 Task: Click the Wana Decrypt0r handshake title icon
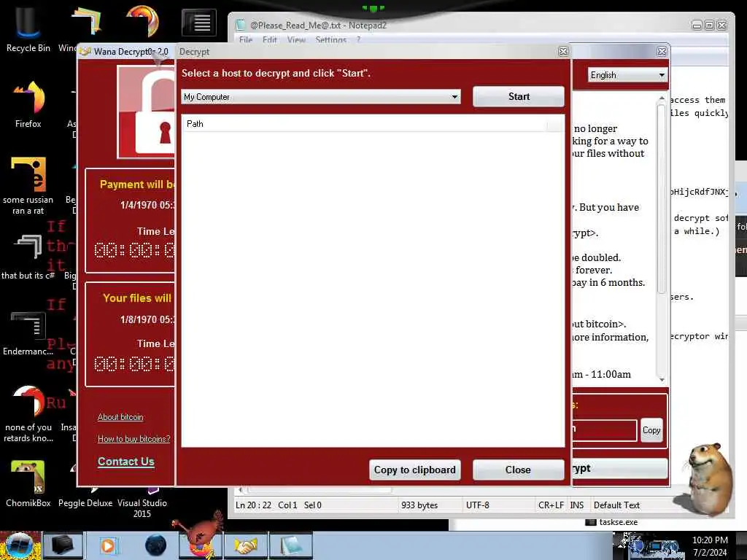click(x=85, y=52)
